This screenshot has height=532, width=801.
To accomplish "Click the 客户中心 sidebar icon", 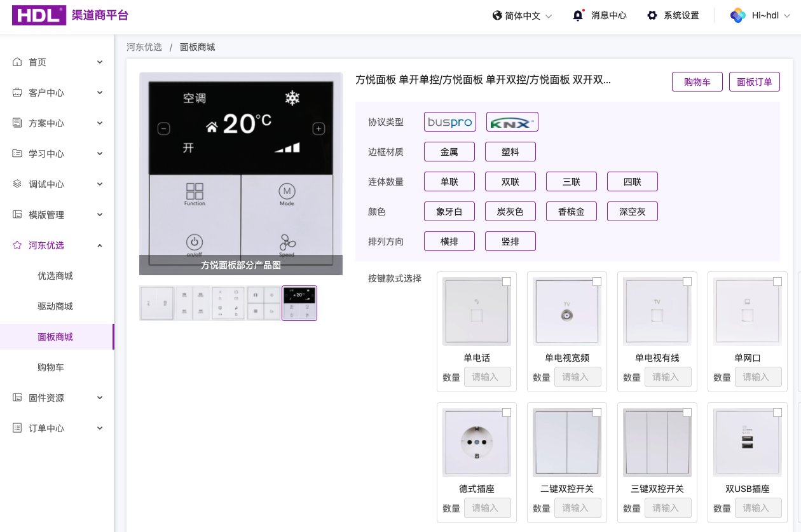I will click(x=17, y=92).
